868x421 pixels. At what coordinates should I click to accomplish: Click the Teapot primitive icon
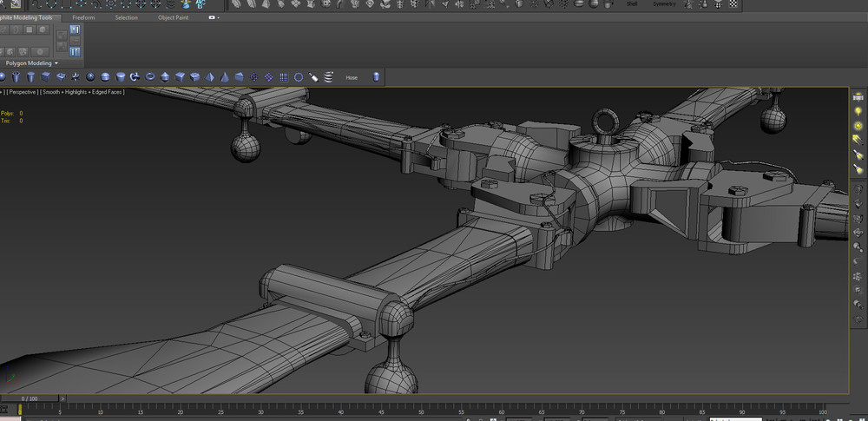click(135, 77)
